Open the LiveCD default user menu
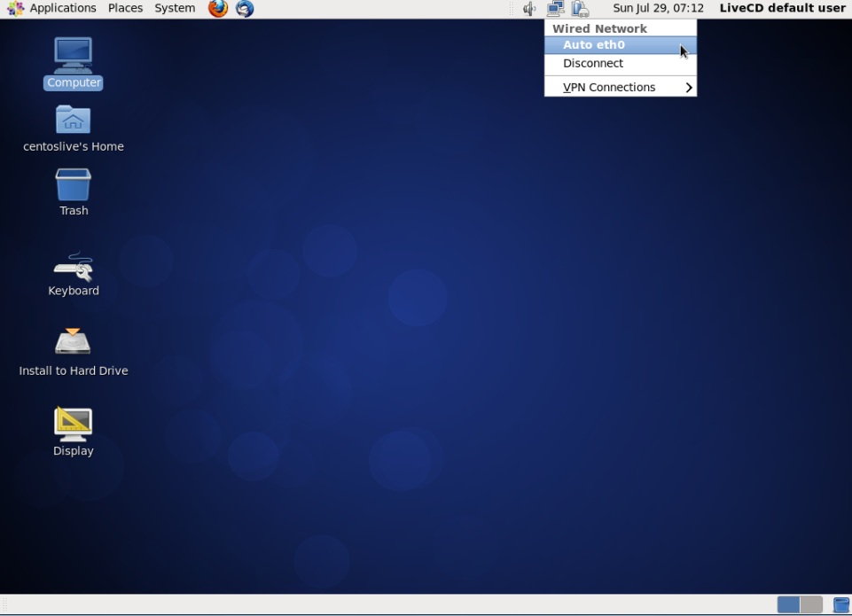 (783, 8)
